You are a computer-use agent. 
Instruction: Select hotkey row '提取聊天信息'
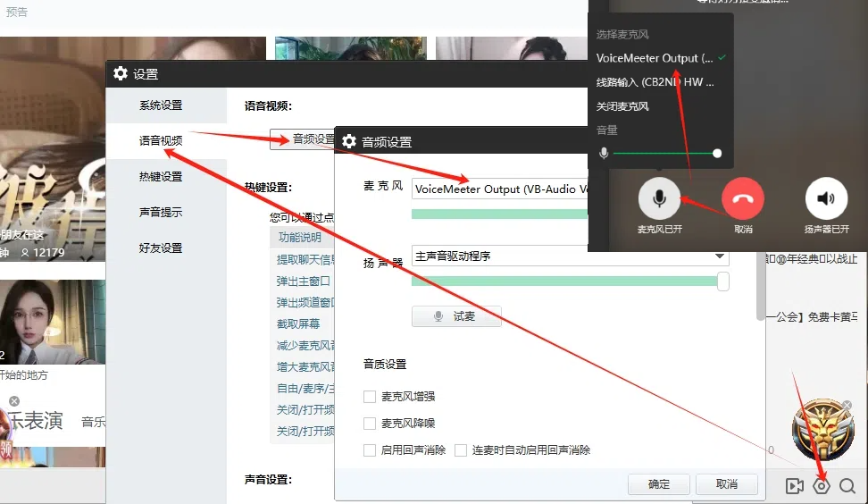click(x=305, y=259)
